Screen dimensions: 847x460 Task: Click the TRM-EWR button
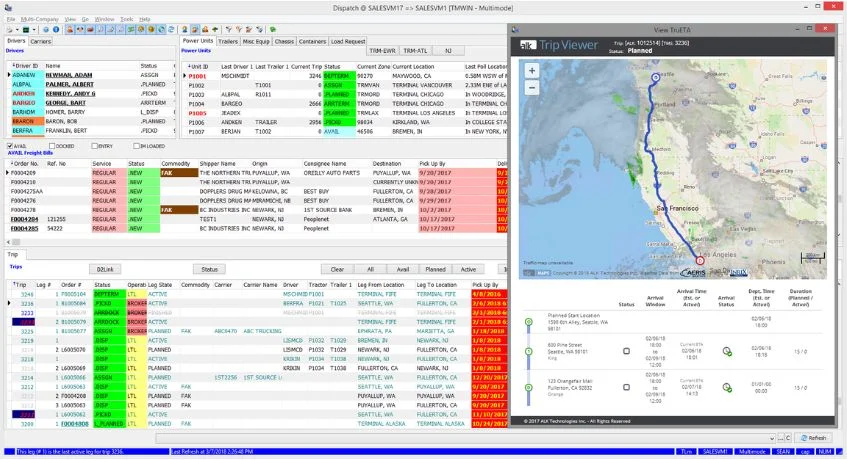click(x=382, y=51)
